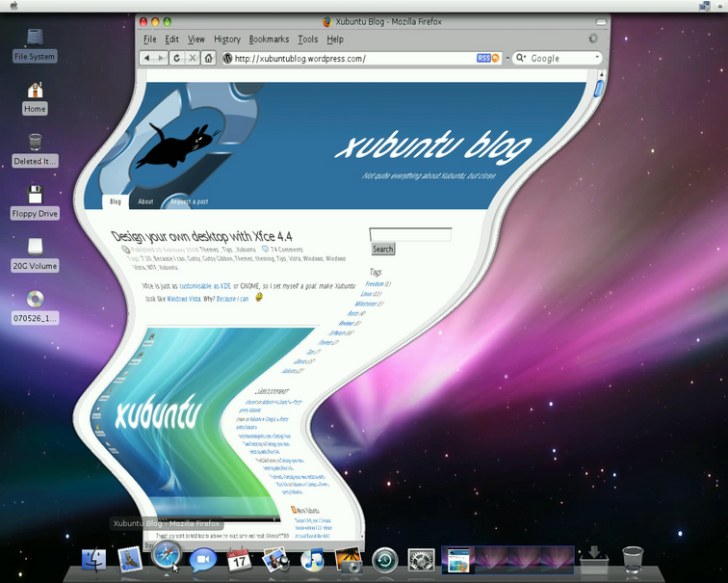This screenshot has width=728, height=583.
Task: Open the View menu
Action: coord(195,39)
